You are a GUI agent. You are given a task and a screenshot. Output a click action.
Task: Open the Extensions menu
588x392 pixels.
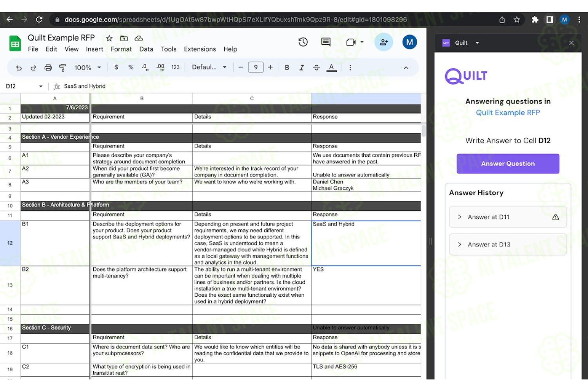pyautogui.click(x=200, y=49)
